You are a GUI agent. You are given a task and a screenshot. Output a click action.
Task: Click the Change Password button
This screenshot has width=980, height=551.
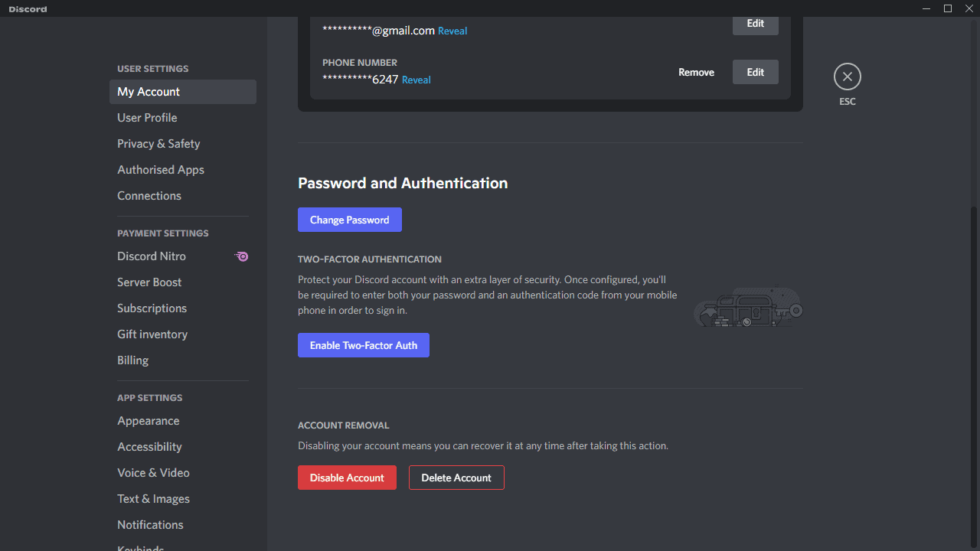(x=349, y=220)
